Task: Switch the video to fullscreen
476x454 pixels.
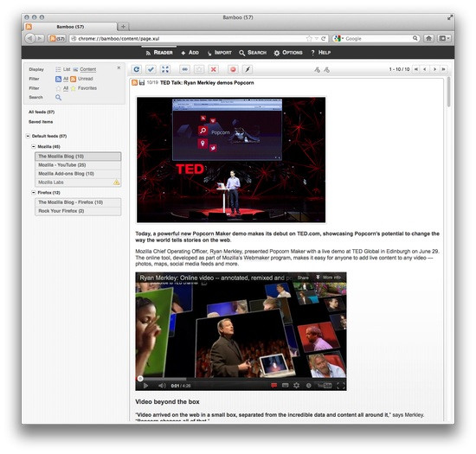Action: [341, 386]
